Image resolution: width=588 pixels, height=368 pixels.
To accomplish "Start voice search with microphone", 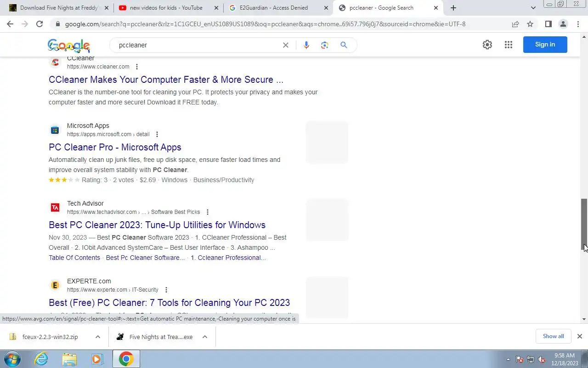I will click(306, 45).
